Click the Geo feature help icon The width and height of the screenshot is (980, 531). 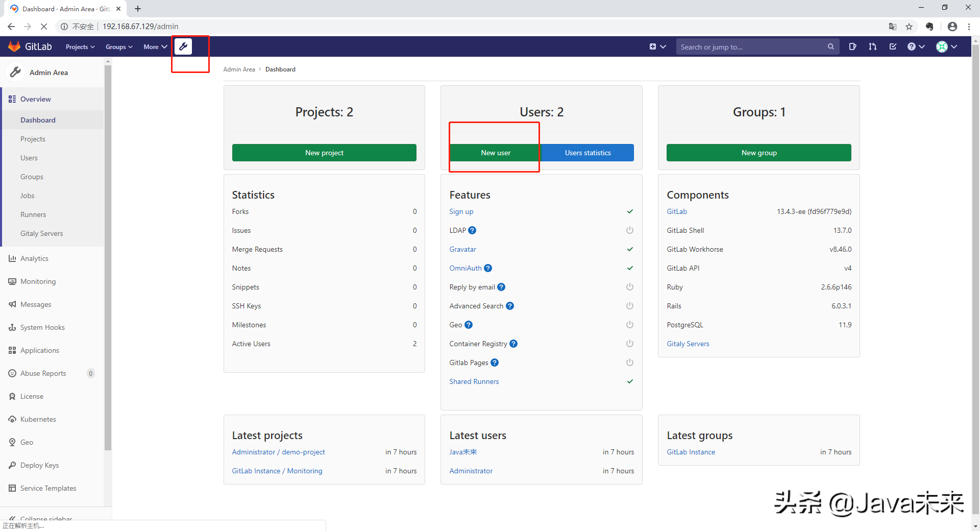pyautogui.click(x=469, y=325)
